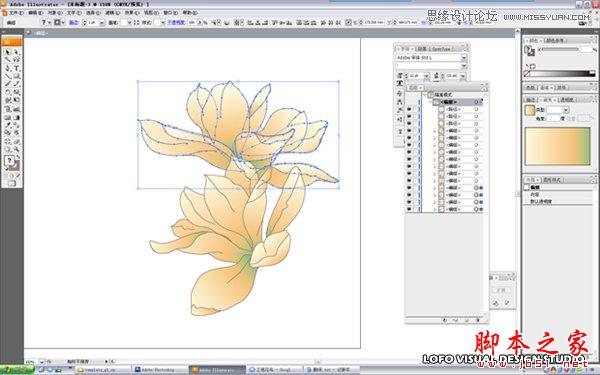Open the stroke weight dropdown in control bar
Image resolution: width=600 pixels, height=375 pixels.
(102, 23)
